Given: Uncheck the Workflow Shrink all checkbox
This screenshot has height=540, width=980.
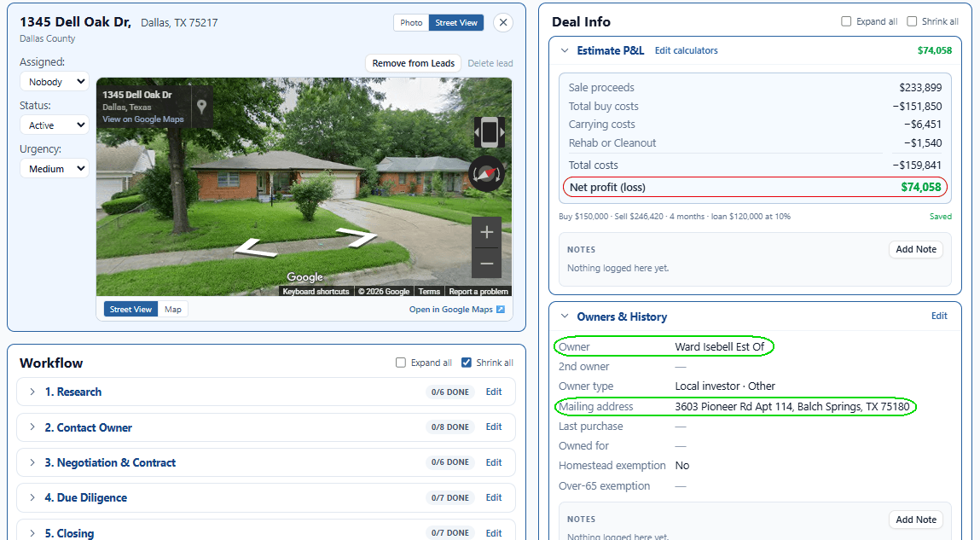Looking at the screenshot, I should click(x=467, y=363).
